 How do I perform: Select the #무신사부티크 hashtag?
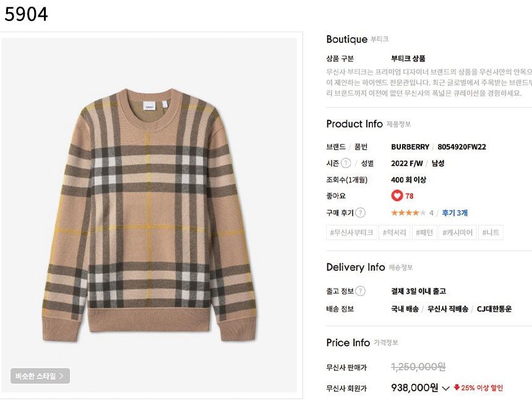point(351,232)
